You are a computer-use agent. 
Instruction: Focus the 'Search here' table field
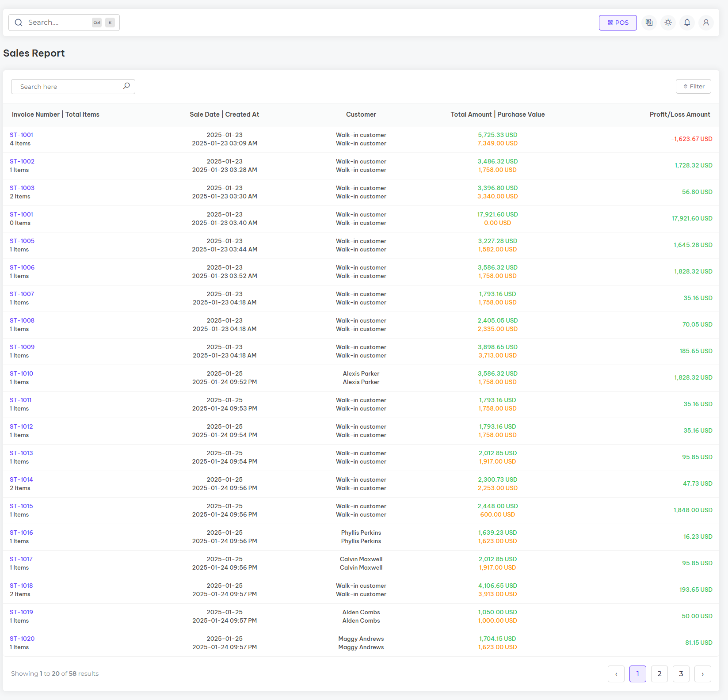(69, 87)
